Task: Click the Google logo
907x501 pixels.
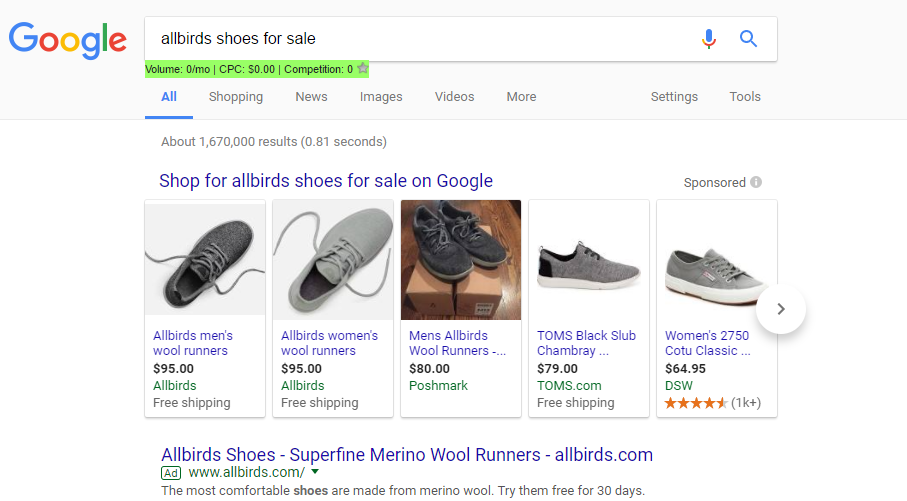Action: [x=68, y=40]
